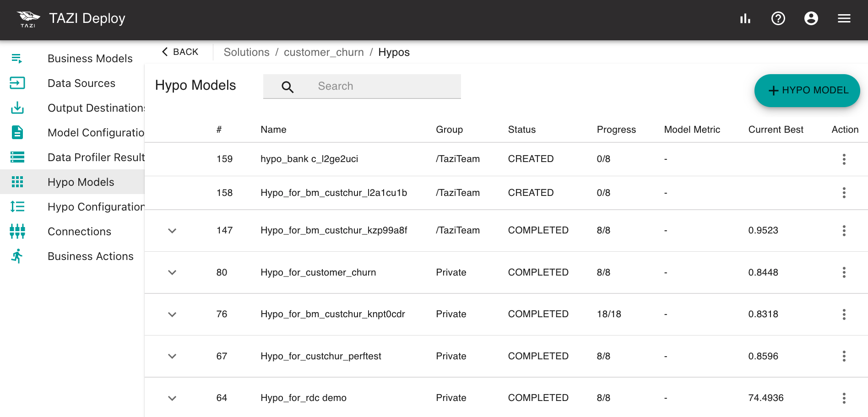
Task: Click Progress value 18/18
Action: [609, 314]
